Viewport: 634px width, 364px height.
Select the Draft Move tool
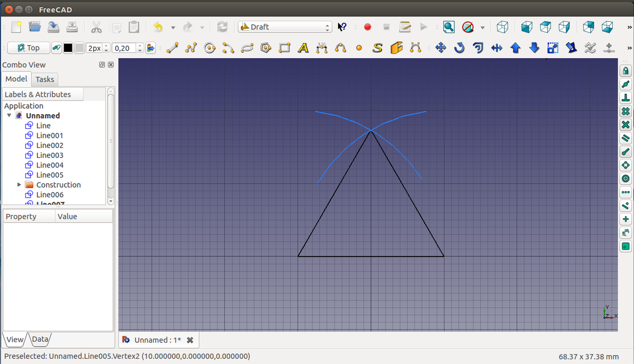(441, 48)
